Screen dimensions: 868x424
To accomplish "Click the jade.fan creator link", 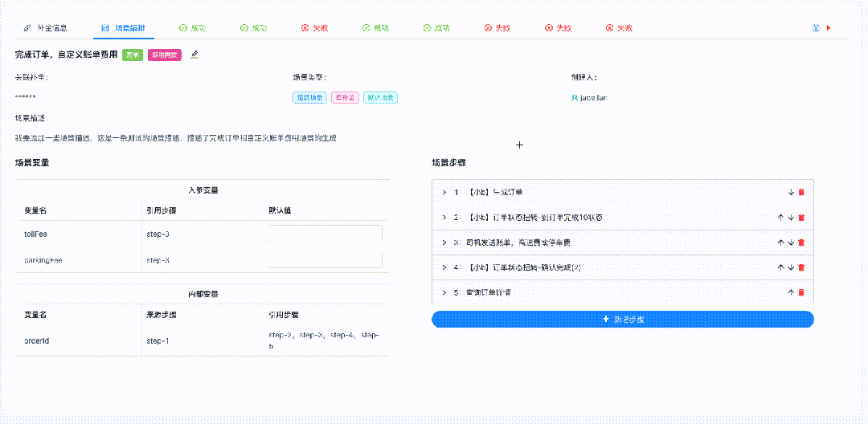I will (592, 98).
